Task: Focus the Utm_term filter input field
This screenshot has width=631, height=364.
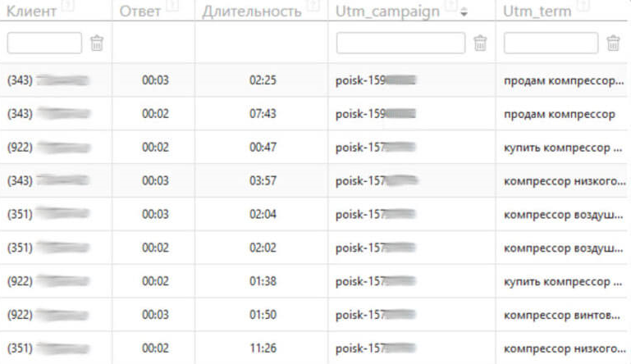Action: pos(551,43)
